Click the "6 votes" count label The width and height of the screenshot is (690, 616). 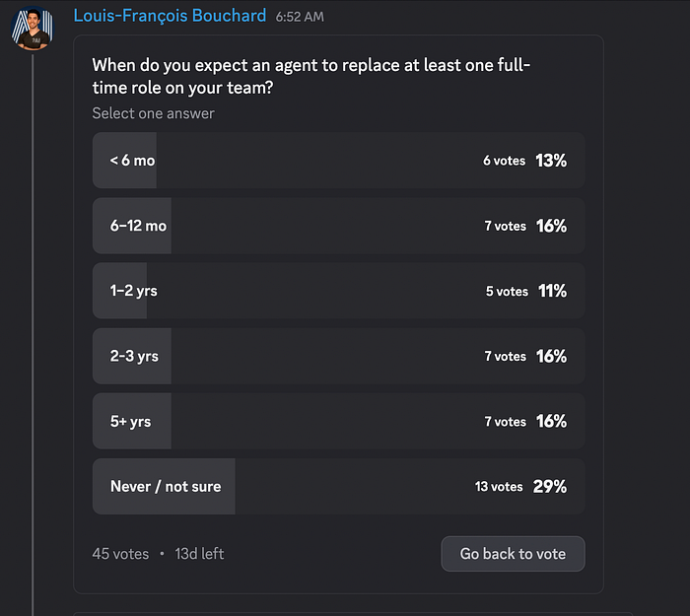coord(504,161)
